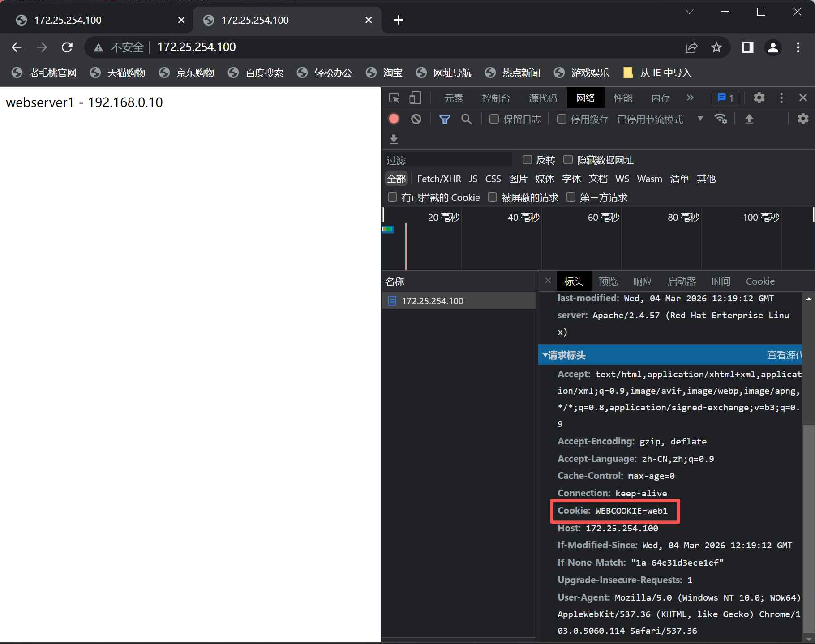815x644 pixels.
Task: Open DevTools three-dot customize menu
Action: click(781, 98)
